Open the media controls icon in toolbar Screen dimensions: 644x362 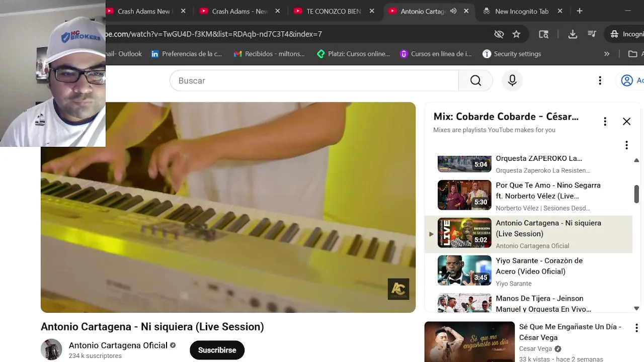(x=592, y=34)
